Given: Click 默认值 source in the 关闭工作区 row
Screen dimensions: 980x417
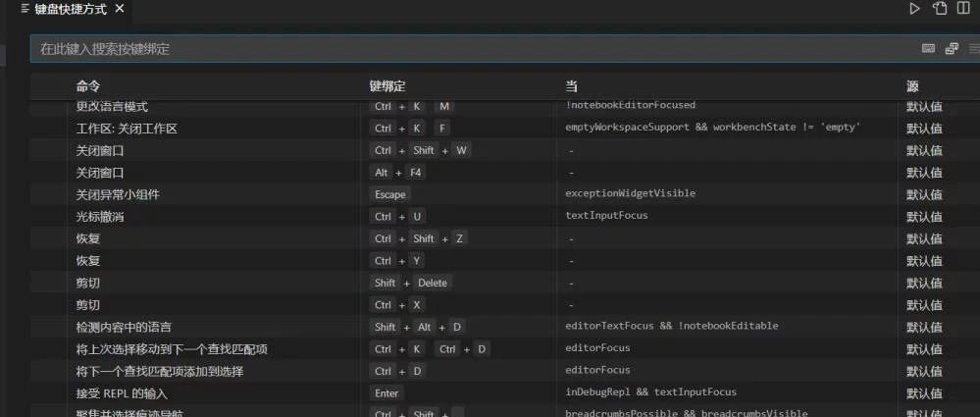Looking at the screenshot, I should pos(924,129).
